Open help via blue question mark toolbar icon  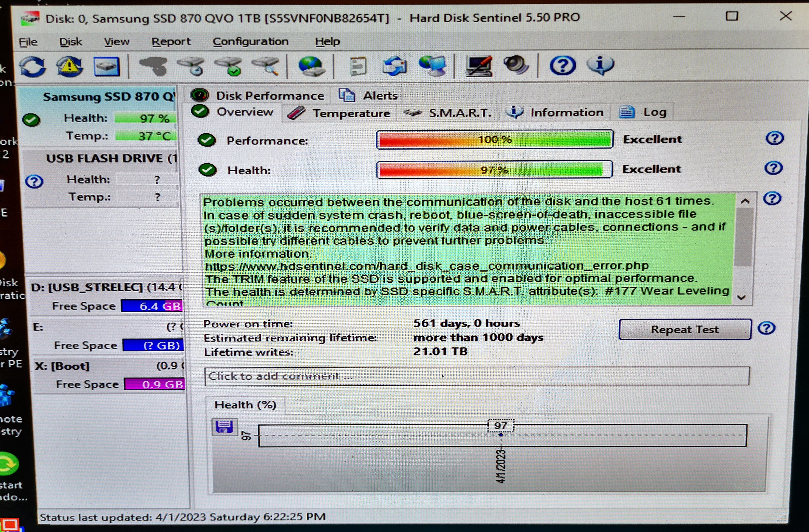[x=563, y=65]
